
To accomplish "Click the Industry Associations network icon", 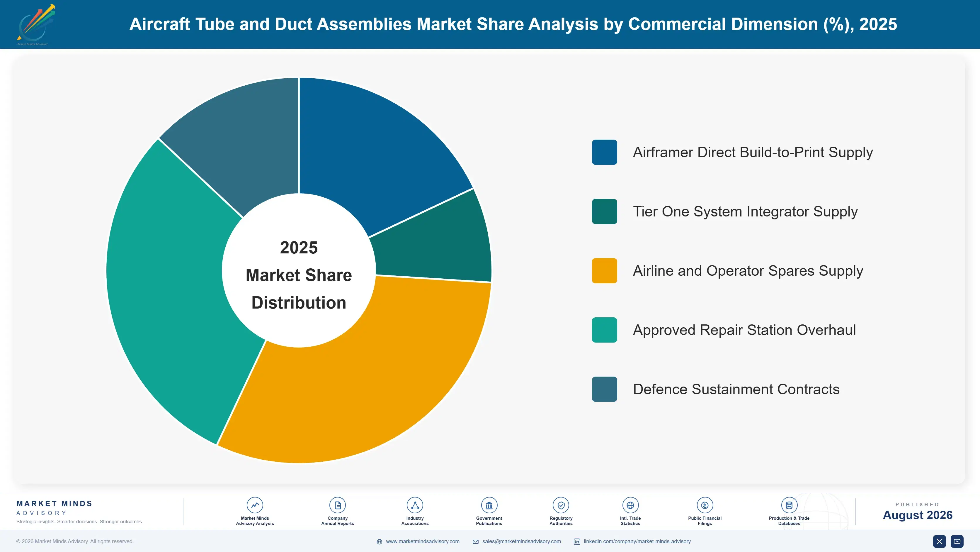I will (x=415, y=505).
